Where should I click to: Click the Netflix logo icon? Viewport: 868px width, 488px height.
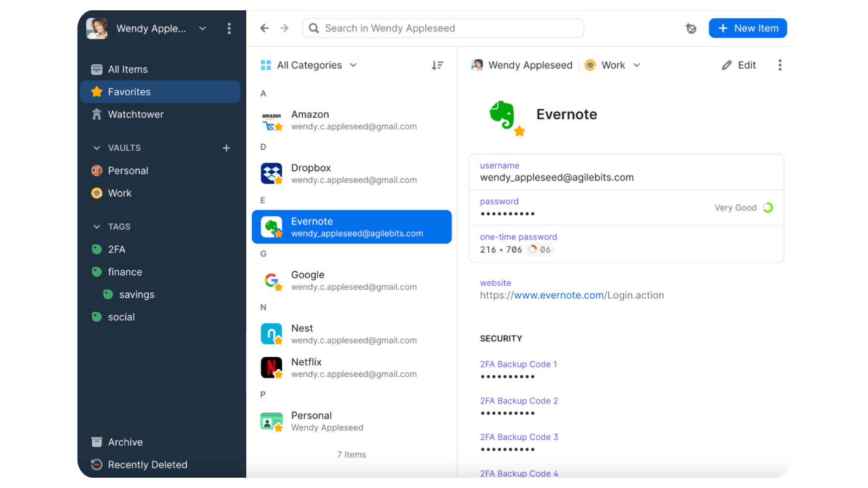click(x=272, y=368)
